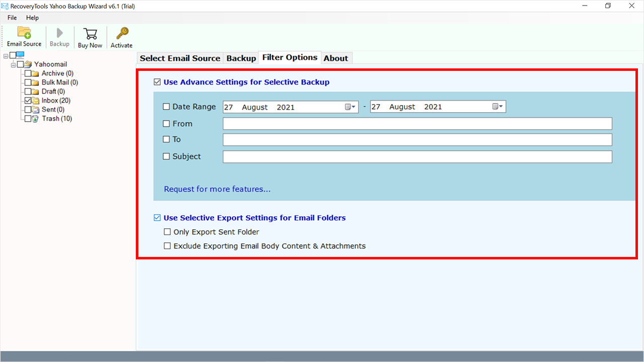Switch to the About tab
The width and height of the screenshot is (644, 362).
[x=336, y=58]
